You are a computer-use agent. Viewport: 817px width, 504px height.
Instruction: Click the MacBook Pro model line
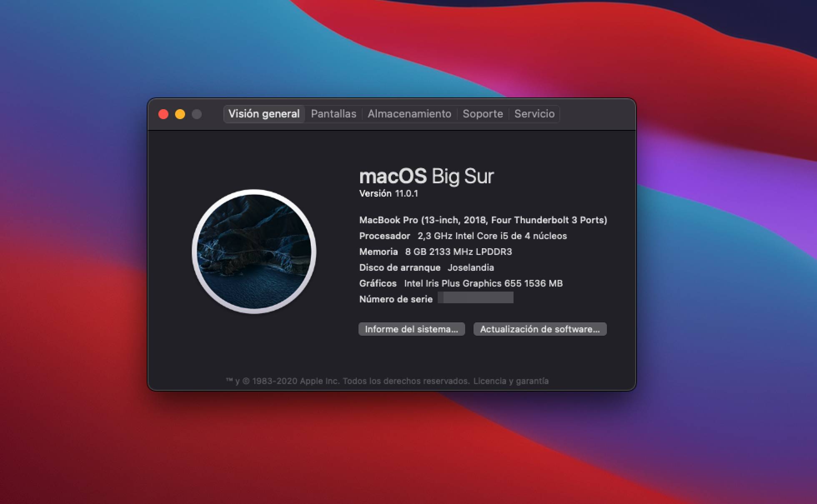[x=483, y=220]
